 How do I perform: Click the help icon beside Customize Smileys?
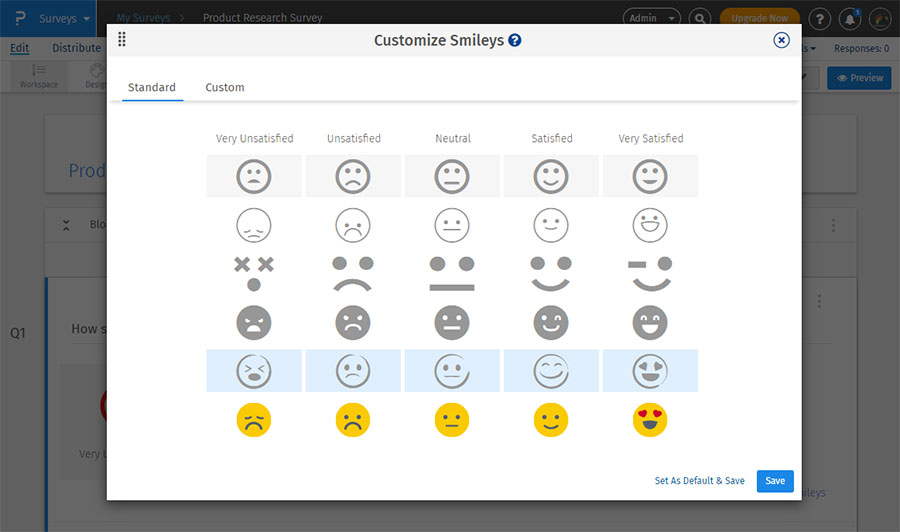(x=514, y=41)
